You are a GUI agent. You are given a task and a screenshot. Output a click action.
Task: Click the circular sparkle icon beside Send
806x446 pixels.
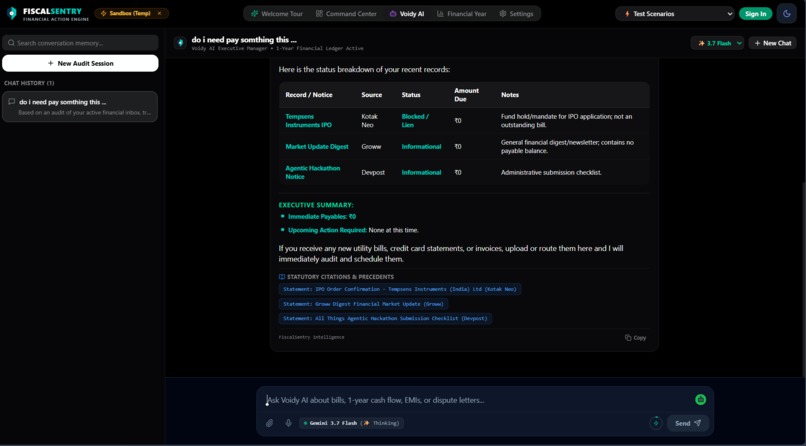[x=655, y=423]
